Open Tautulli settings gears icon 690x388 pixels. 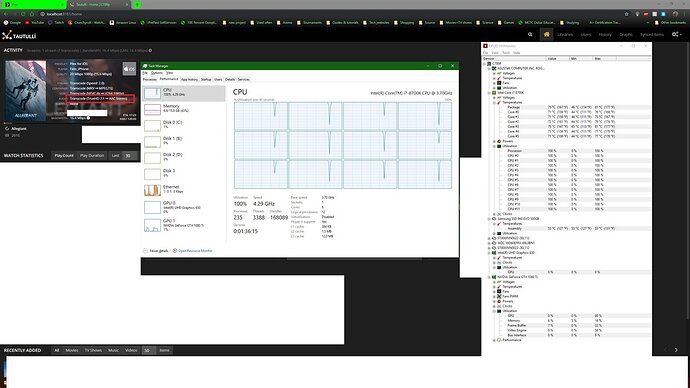pyautogui.click(x=676, y=34)
